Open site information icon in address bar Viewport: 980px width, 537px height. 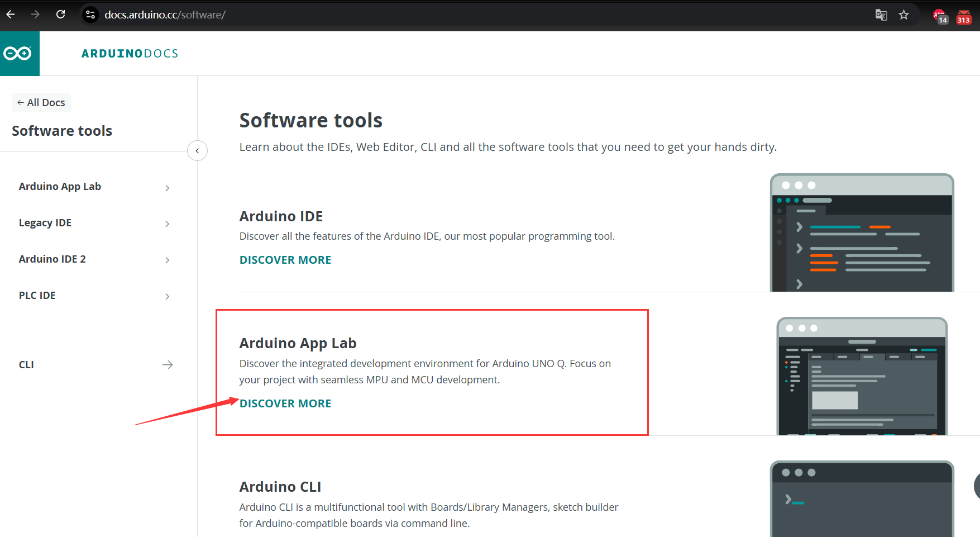click(x=90, y=15)
